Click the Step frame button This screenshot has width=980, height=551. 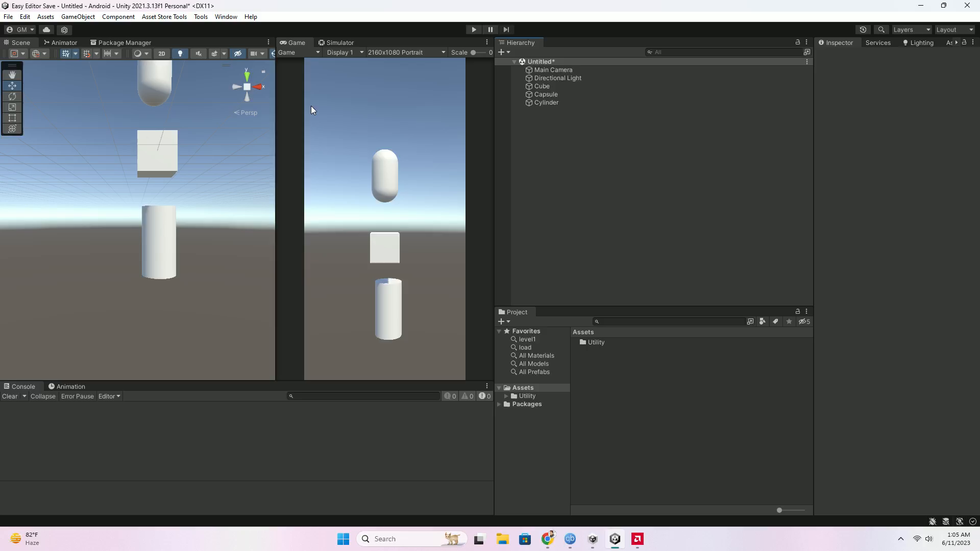[506, 30]
